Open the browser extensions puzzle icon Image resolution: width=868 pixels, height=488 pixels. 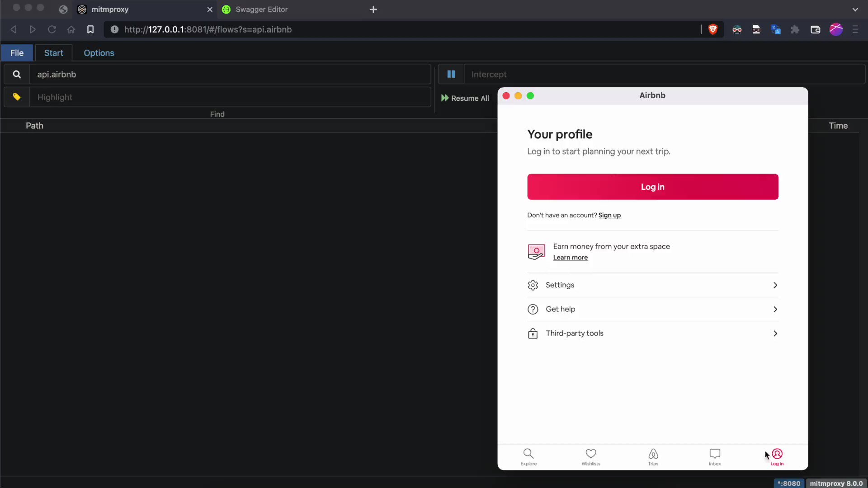pyautogui.click(x=795, y=29)
